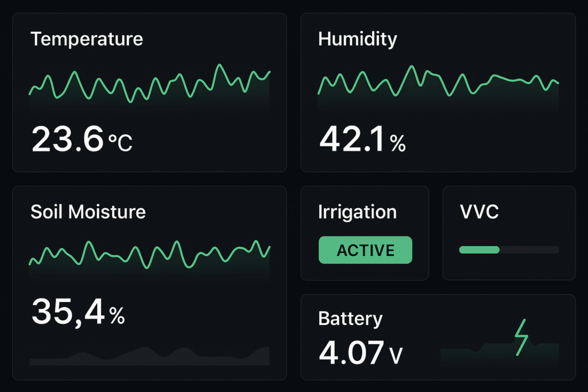Open the Temperature card title
Image resolution: width=588 pixels, height=392 pixels.
[x=87, y=39]
